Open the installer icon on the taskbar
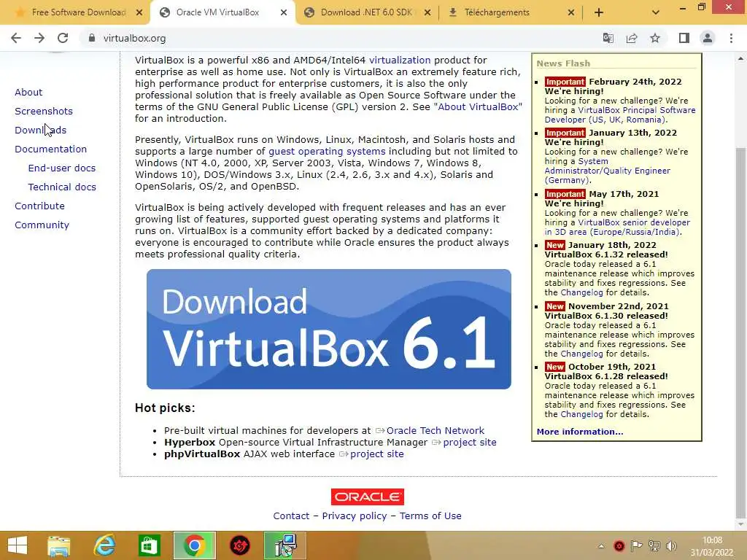 (285, 545)
